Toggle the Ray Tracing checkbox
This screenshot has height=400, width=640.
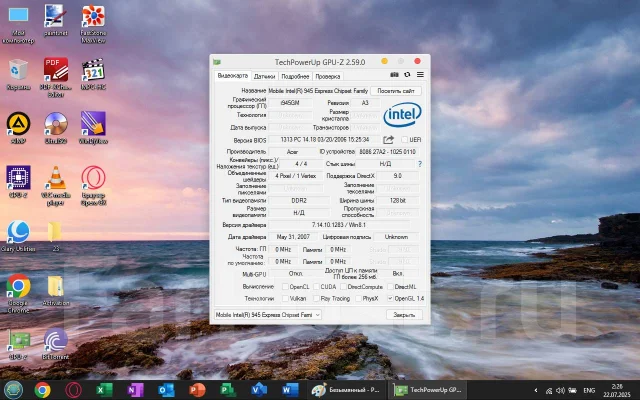pos(316,298)
